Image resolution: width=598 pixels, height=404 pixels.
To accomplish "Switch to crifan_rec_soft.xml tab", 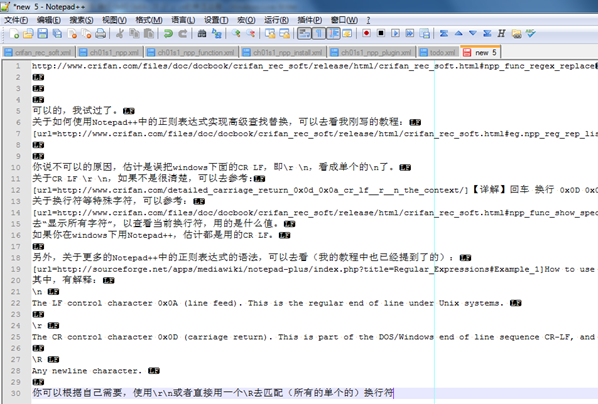I will point(38,52).
